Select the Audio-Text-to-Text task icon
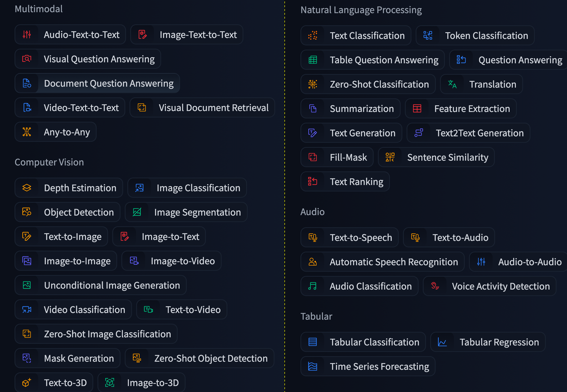This screenshot has width=567, height=392. [27, 34]
